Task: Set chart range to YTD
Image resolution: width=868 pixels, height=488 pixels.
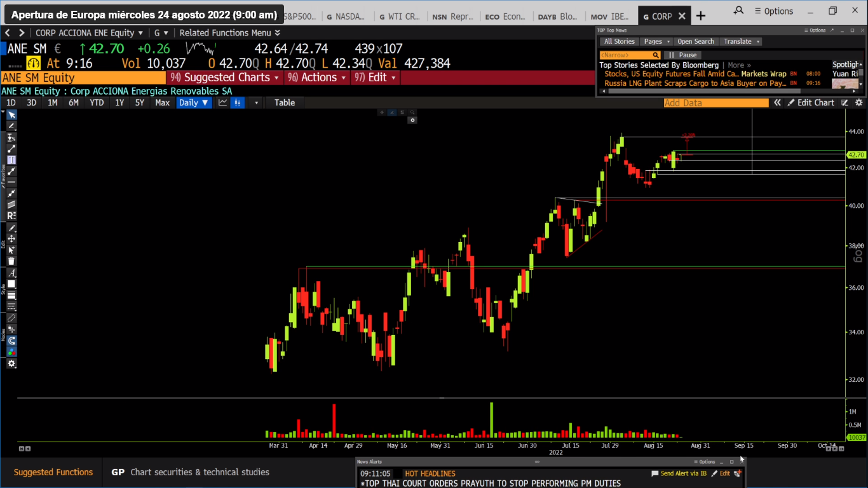Action: 97,102
